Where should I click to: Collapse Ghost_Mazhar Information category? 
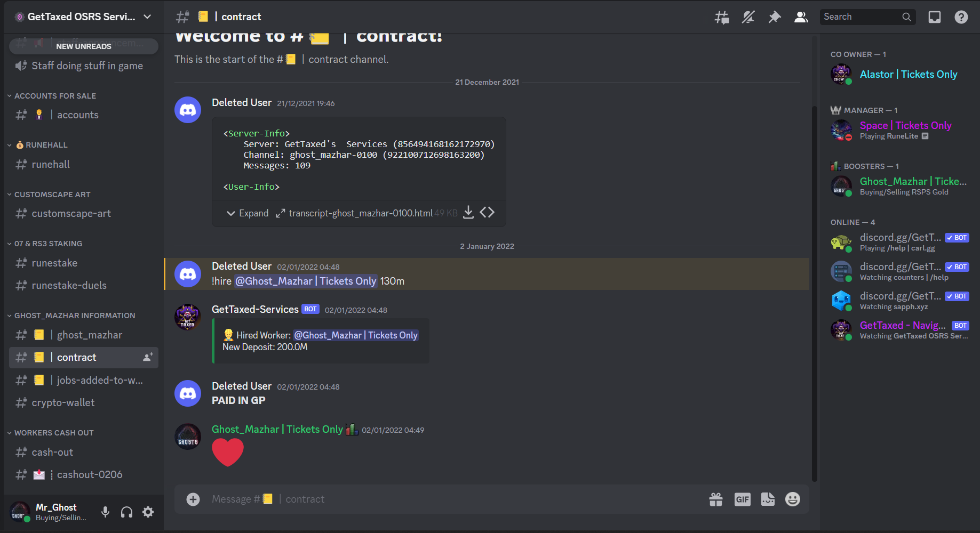pos(71,316)
